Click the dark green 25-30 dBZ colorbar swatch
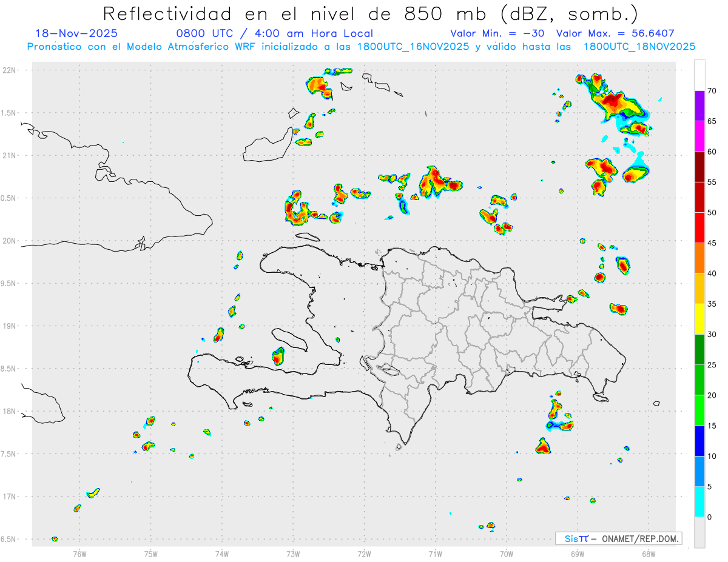The image size is (728, 562). click(699, 350)
